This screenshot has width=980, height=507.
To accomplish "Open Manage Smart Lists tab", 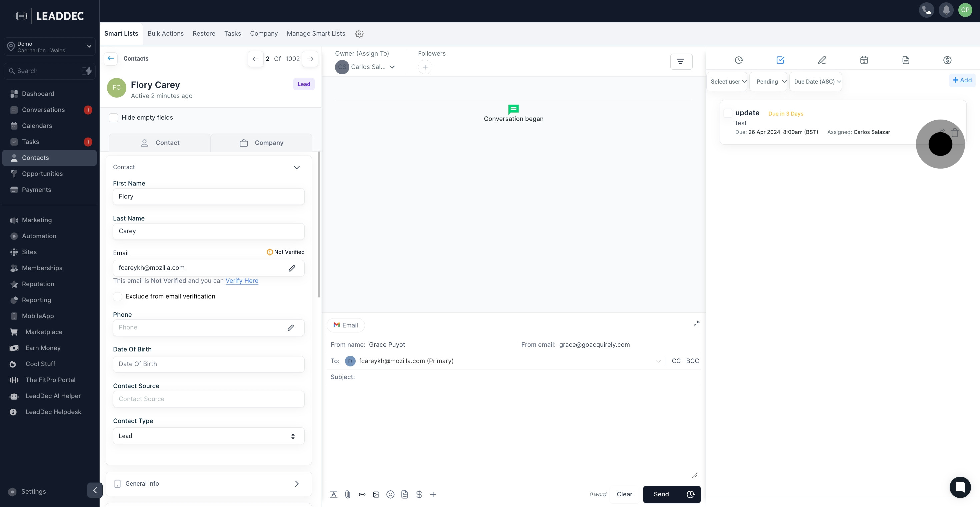I will pos(316,33).
